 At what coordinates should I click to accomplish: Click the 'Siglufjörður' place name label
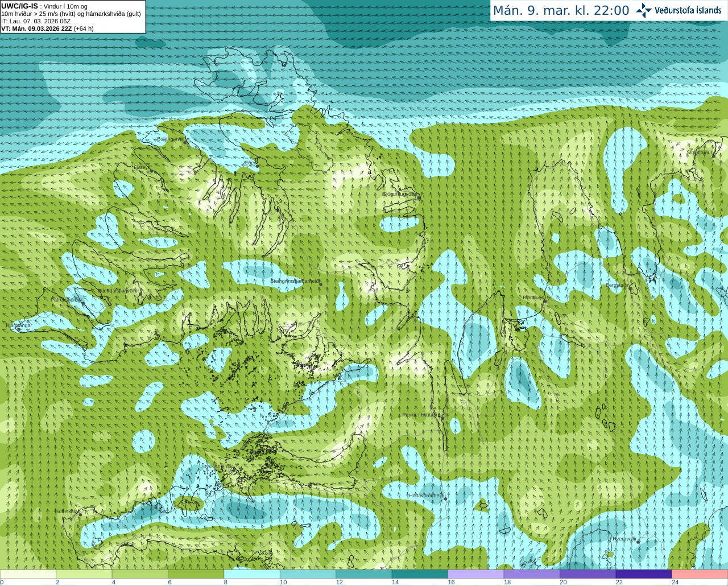pyautogui.click(x=700, y=152)
